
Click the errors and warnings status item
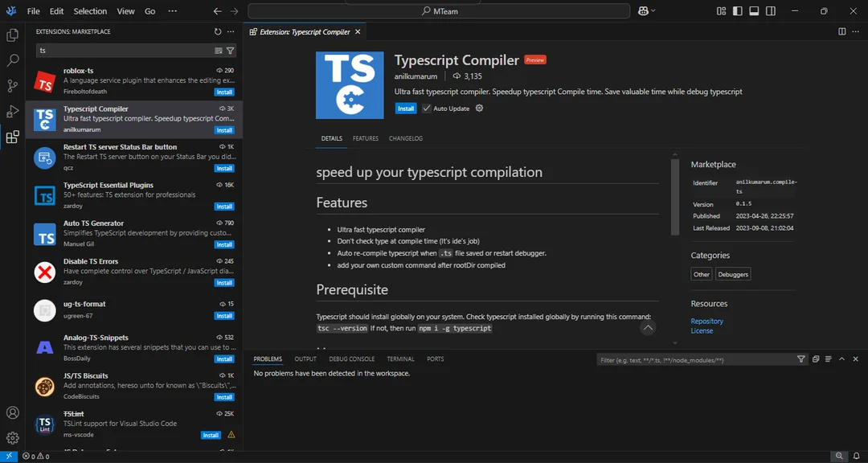point(36,457)
